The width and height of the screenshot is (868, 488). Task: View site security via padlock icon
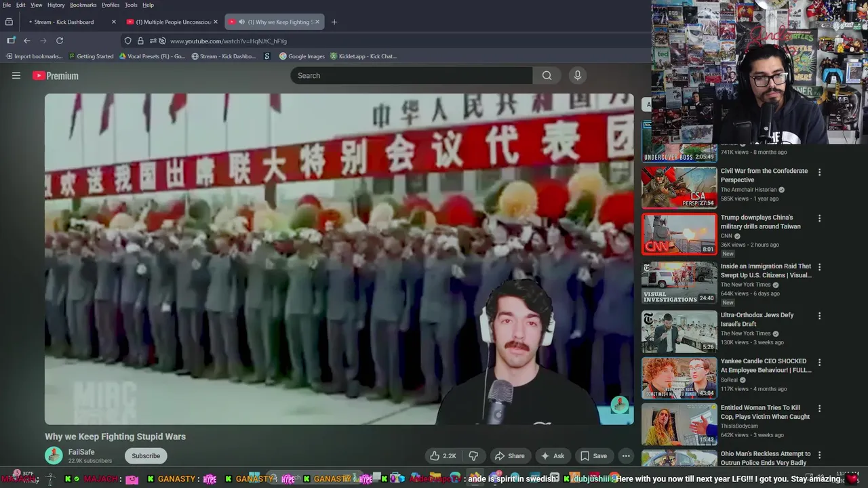[x=140, y=41]
